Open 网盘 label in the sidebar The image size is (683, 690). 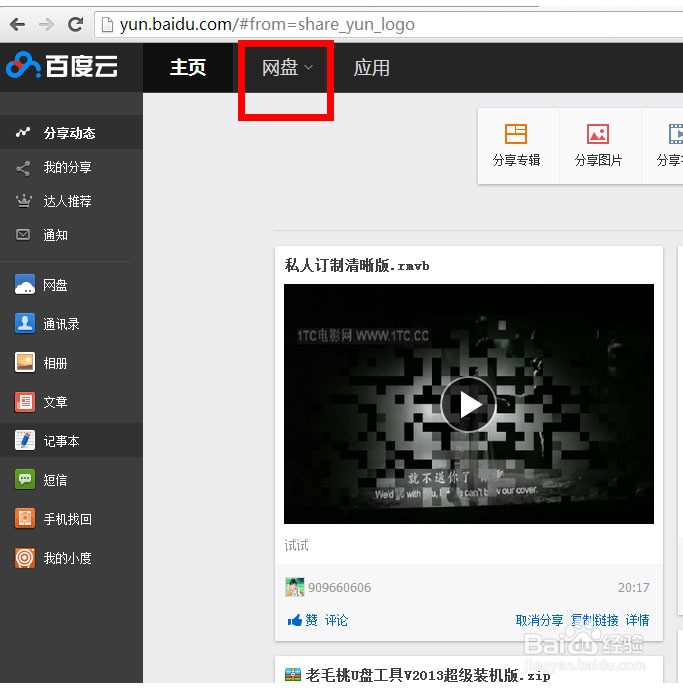[x=55, y=285]
